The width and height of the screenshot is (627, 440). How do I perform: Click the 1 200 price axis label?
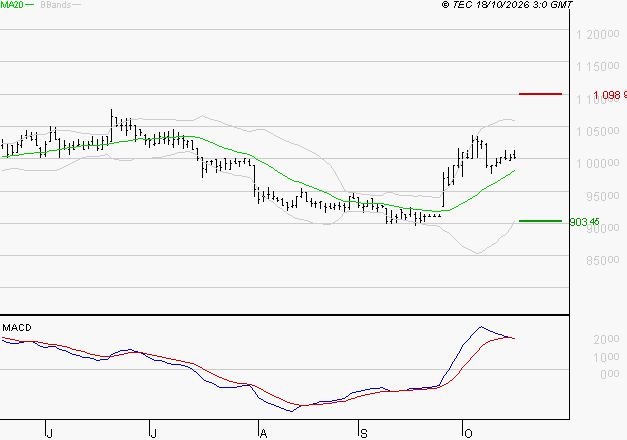(x=597, y=34)
